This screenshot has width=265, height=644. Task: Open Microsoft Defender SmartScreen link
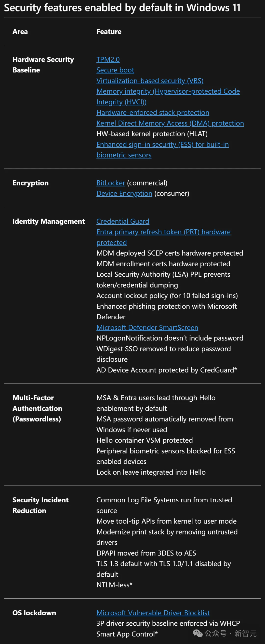[147, 327]
